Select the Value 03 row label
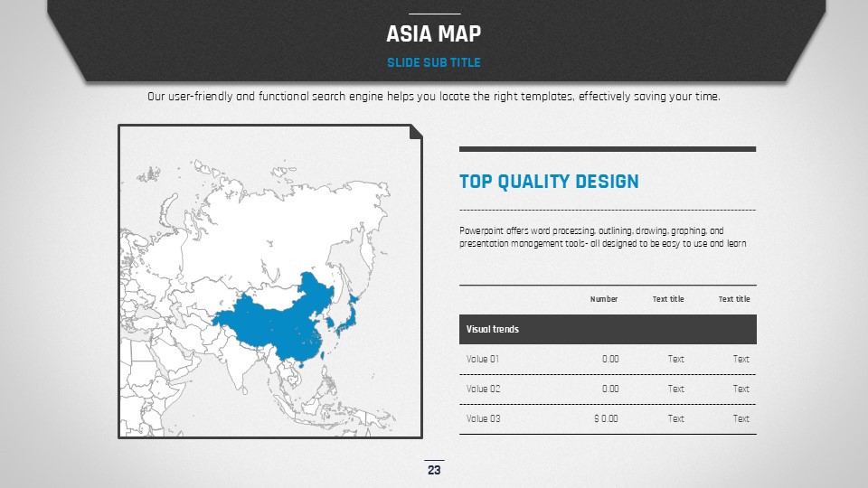868x488 pixels. click(x=483, y=418)
